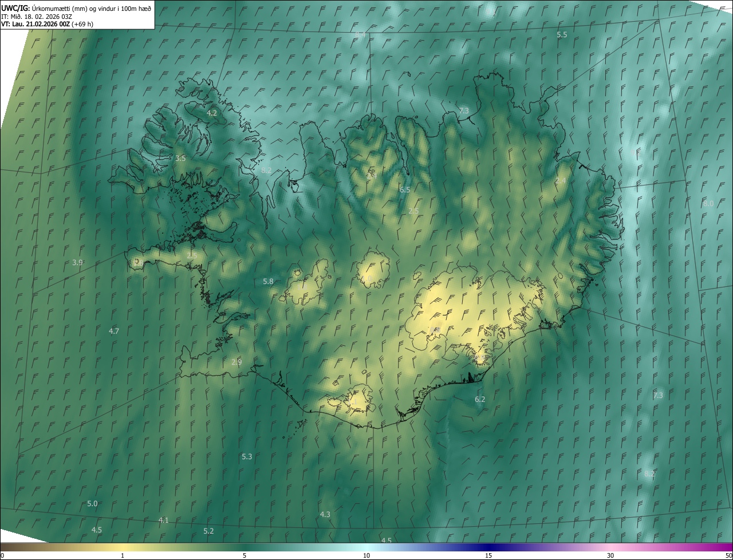Viewport: 733px width, 560px height.
Task: Click the 5.3 value label
Action: (247, 456)
